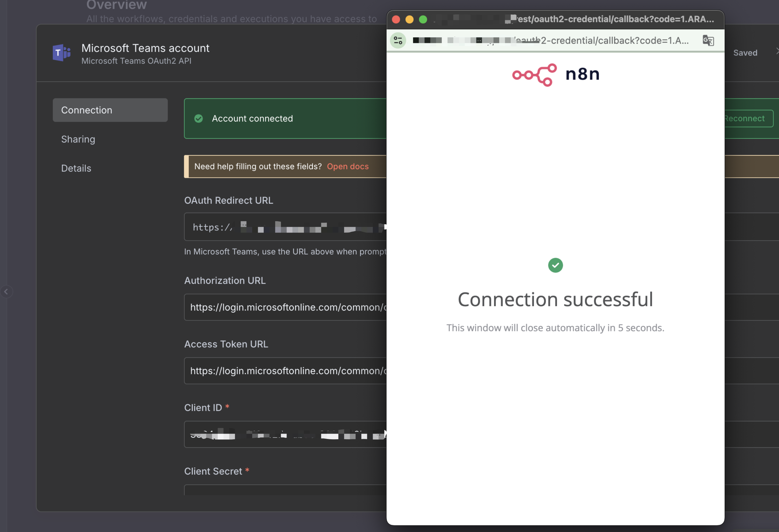Collapse the sidebar with left chevron
This screenshot has width=779, height=532.
[6, 292]
